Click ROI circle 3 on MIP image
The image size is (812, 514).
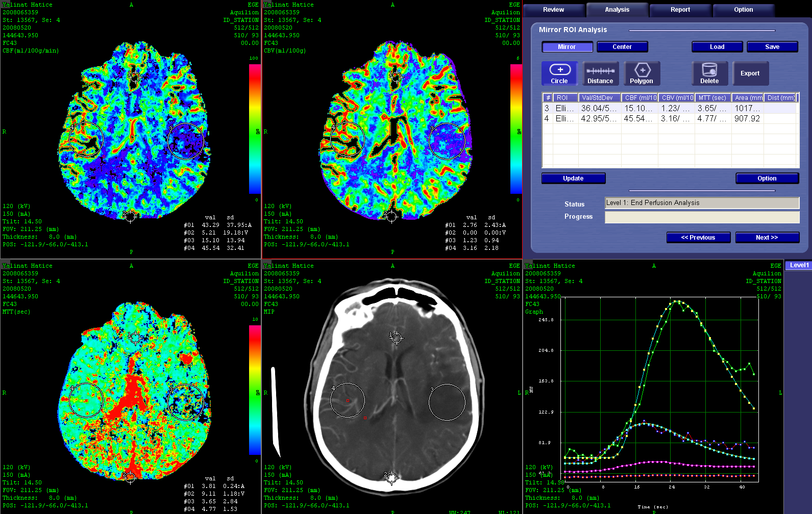pyautogui.click(x=447, y=402)
